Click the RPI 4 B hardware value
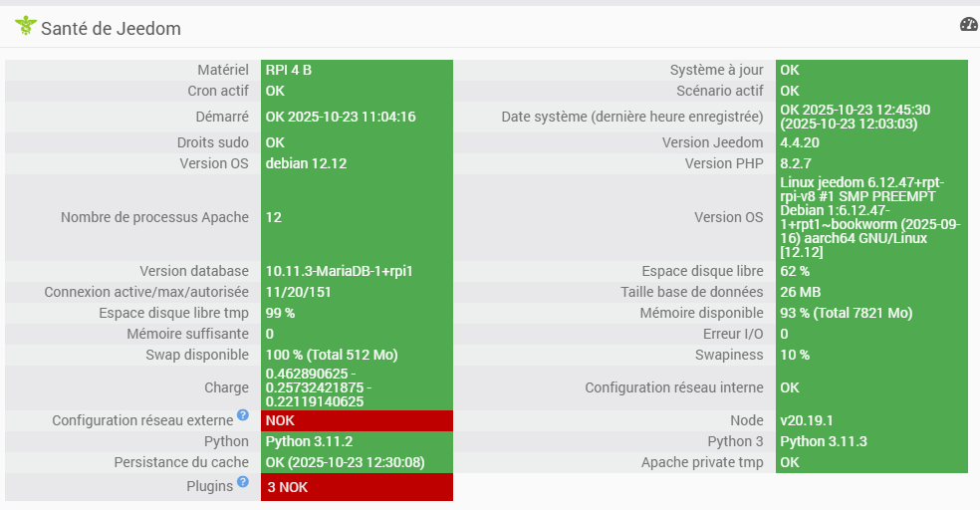The width and height of the screenshot is (980, 510). click(x=289, y=70)
